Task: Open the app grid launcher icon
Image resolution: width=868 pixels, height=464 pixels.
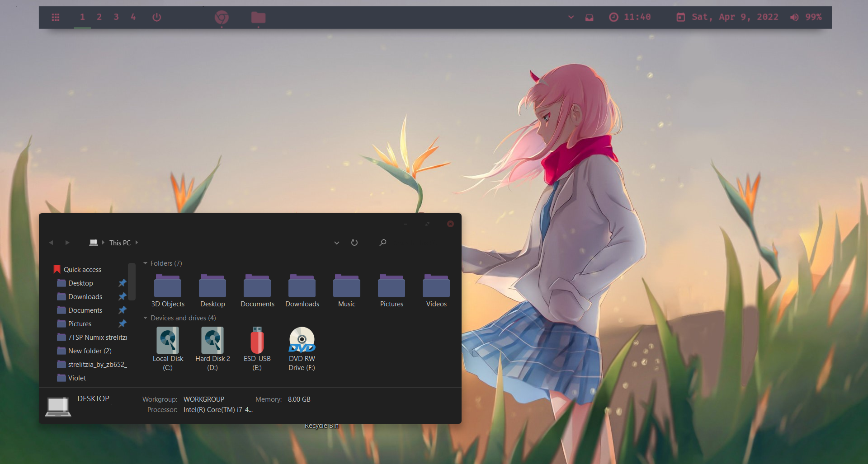Action: point(56,17)
